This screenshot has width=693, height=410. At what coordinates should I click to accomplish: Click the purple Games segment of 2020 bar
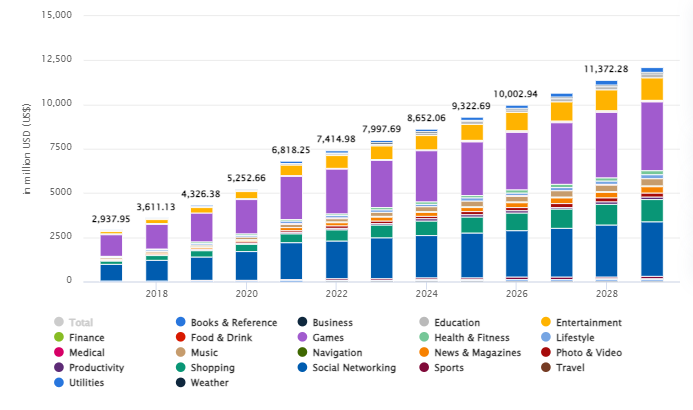(x=246, y=216)
